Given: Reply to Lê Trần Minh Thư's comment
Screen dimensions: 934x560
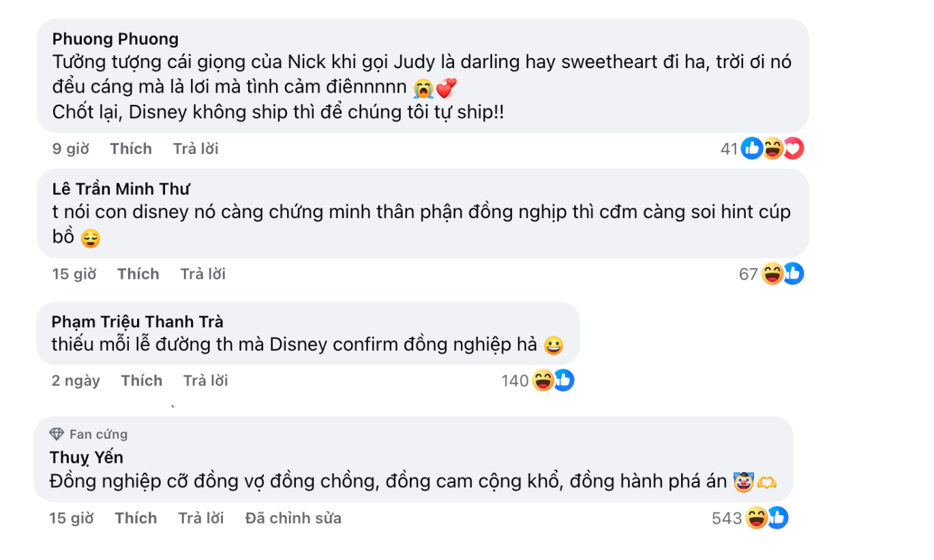Looking at the screenshot, I should coord(202,274).
